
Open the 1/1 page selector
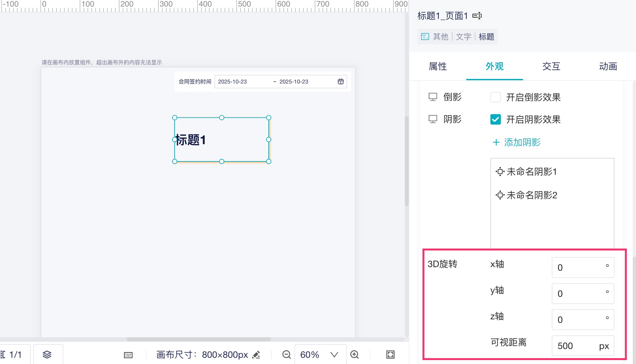(x=14, y=355)
